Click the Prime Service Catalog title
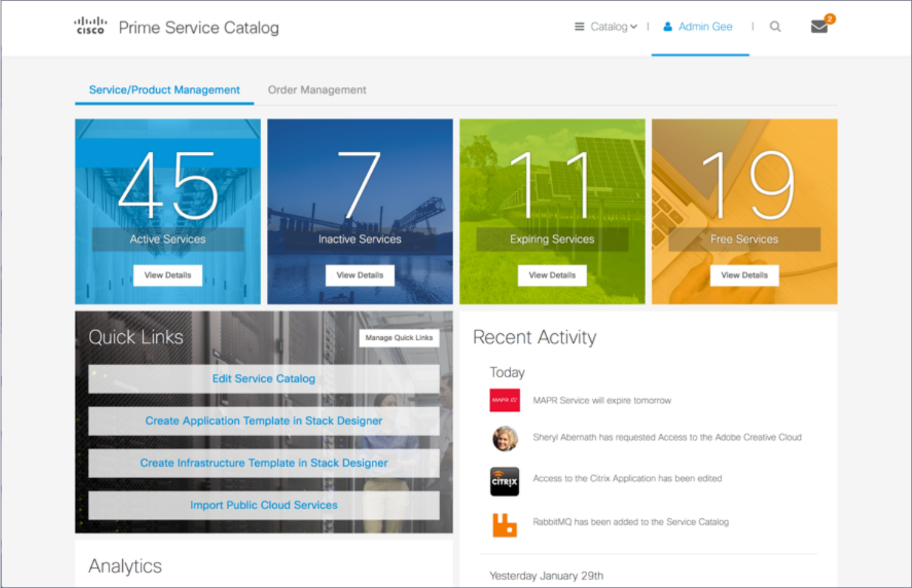The height and width of the screenshot is (588, 912). click(x=199, y=28)
